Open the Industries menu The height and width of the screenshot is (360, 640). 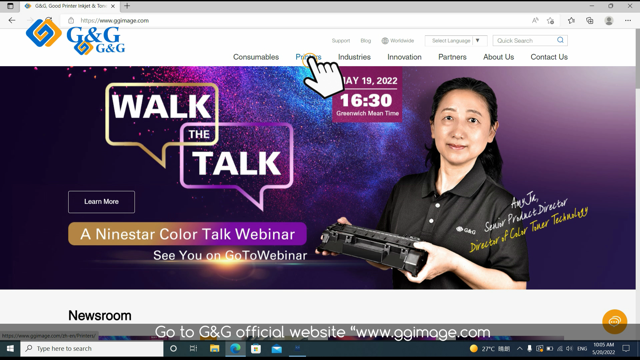354,57
